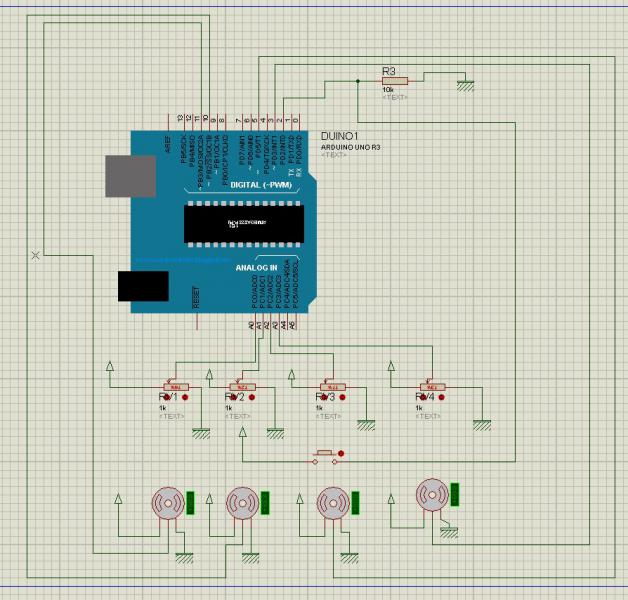Toggle the red latch dot beside the push button
Screen dimensions: 628x600
[341, 453]
